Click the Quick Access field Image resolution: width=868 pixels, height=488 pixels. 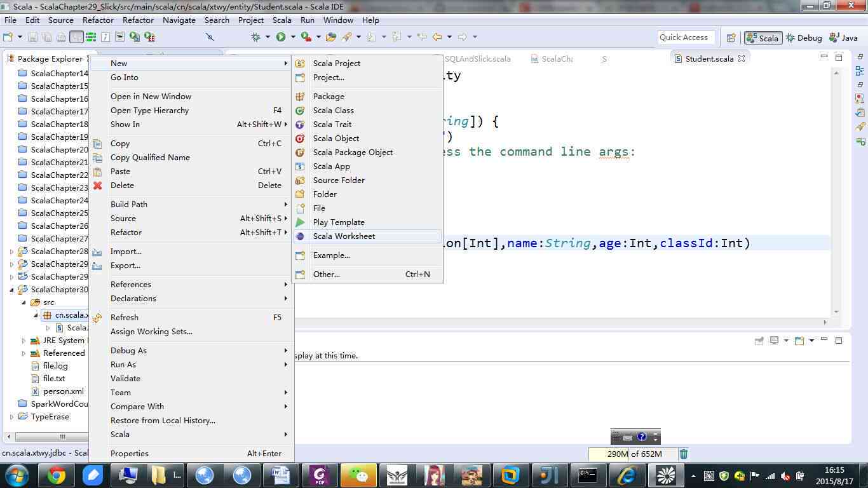click(x=686, y=37)
